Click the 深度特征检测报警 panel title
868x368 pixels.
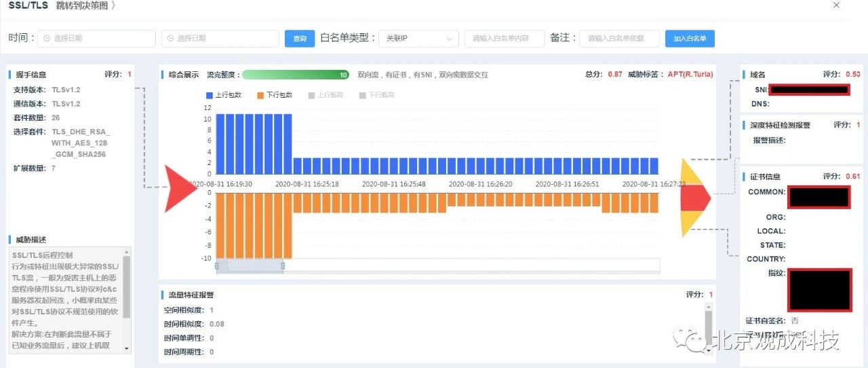coord(780,125)
